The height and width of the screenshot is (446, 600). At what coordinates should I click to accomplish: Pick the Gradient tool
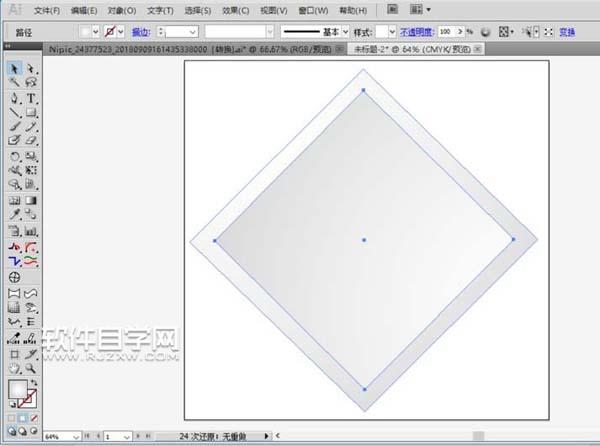[31, 200]
